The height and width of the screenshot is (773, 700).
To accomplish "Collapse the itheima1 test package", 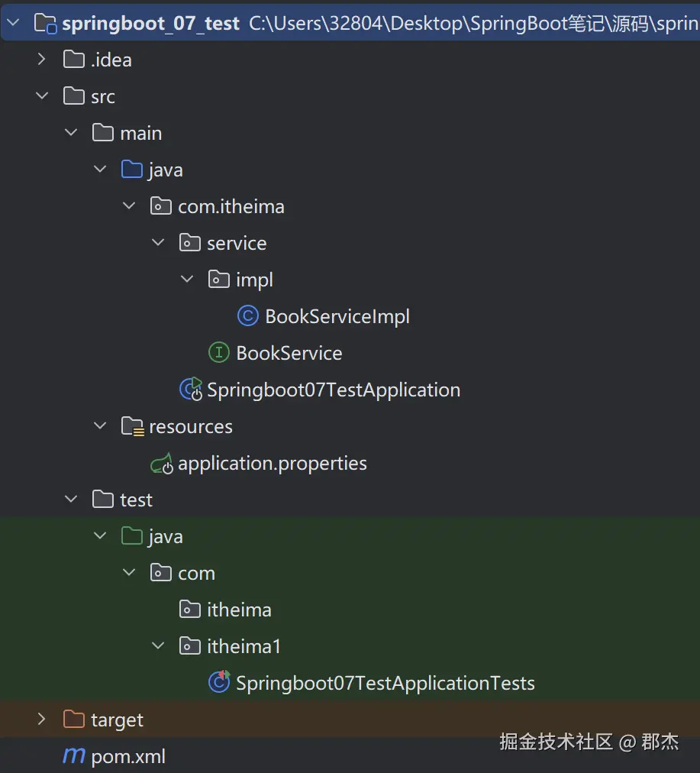I will click(158, 646).
